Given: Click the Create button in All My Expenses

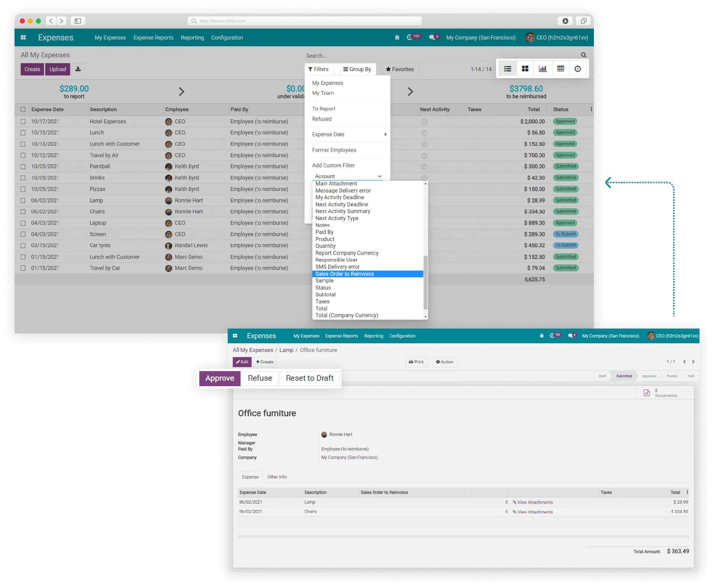Looking at the screenshot, I should point(32,69).
